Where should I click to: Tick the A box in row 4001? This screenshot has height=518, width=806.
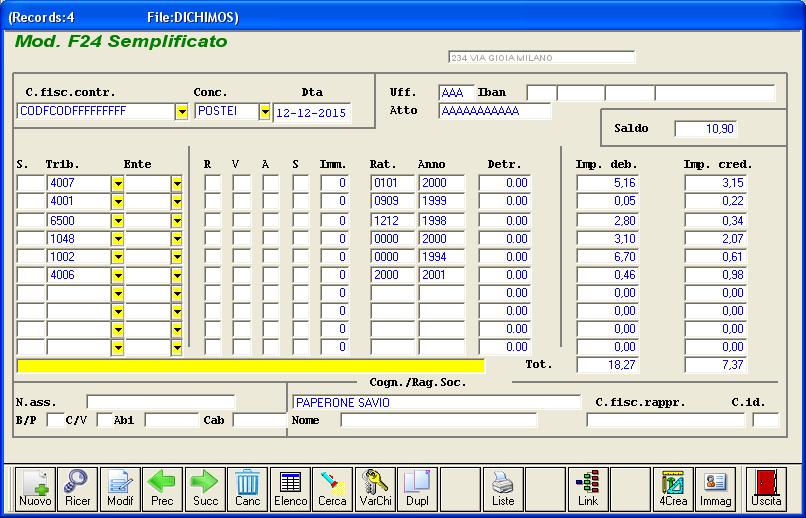pyautogui.click(x=270, y=201)
